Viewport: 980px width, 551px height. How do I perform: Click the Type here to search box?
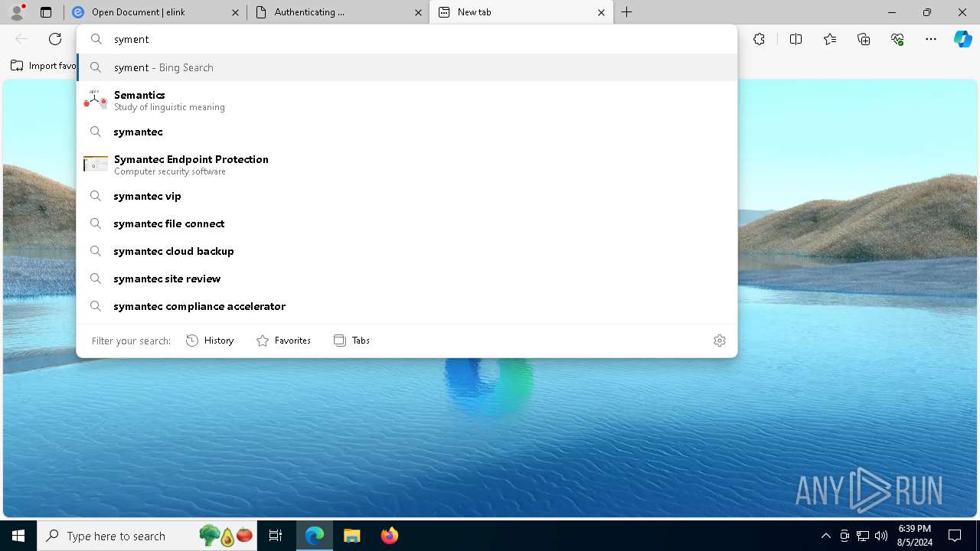(149, 536)
